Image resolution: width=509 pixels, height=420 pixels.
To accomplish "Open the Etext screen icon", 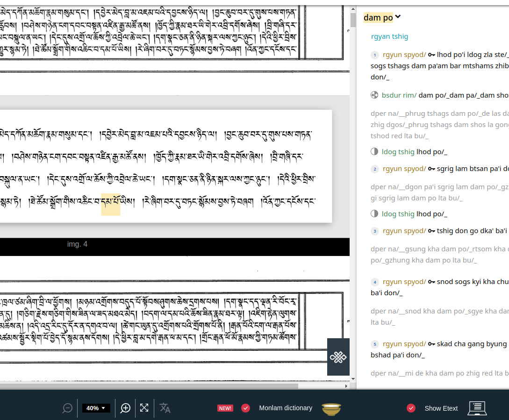I will (476, 408).
